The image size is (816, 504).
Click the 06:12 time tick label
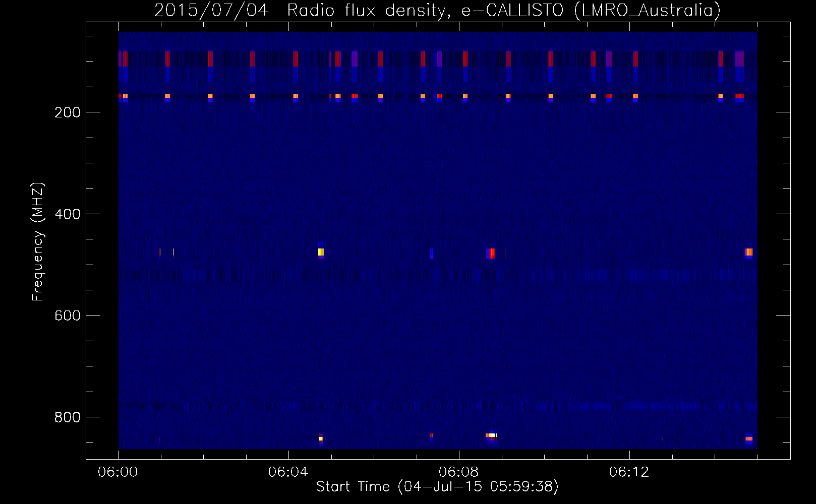(629, 472)
